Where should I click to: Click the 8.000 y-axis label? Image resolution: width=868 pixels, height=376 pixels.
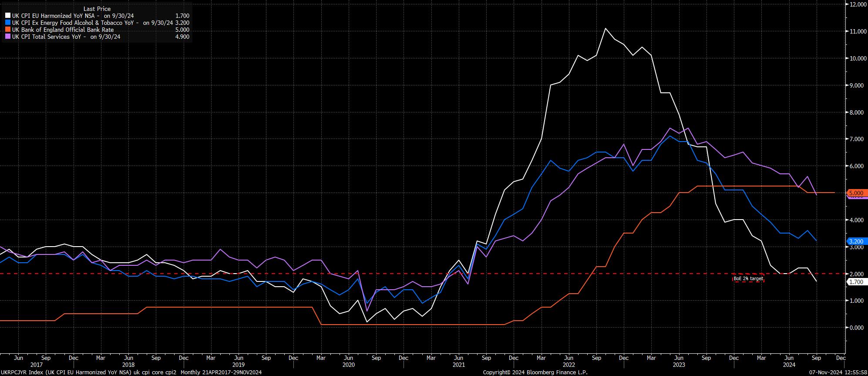click(857, 112)
